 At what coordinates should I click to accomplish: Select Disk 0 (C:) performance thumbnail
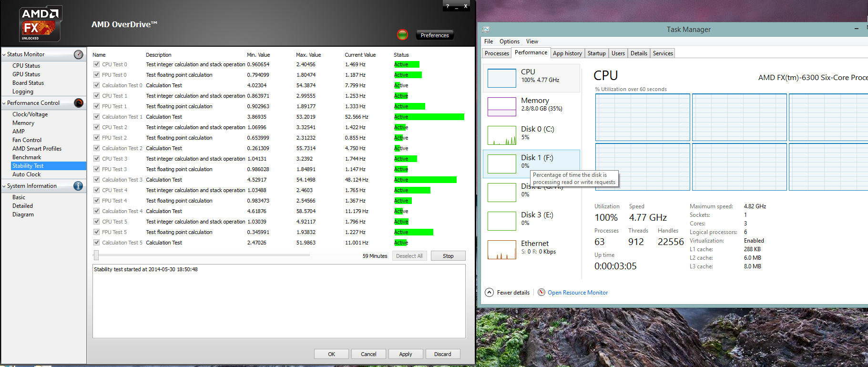502,135
